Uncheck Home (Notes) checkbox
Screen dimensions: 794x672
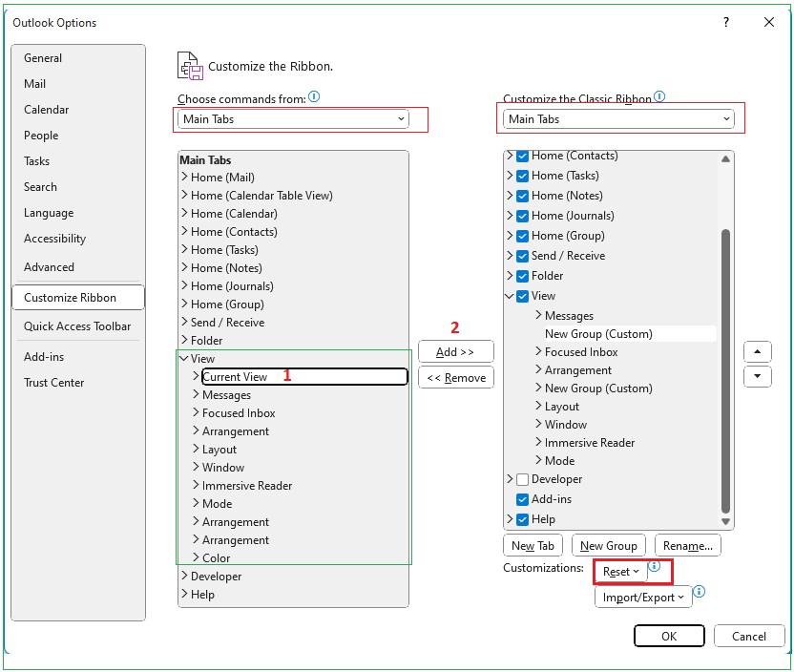pos(523,196)
